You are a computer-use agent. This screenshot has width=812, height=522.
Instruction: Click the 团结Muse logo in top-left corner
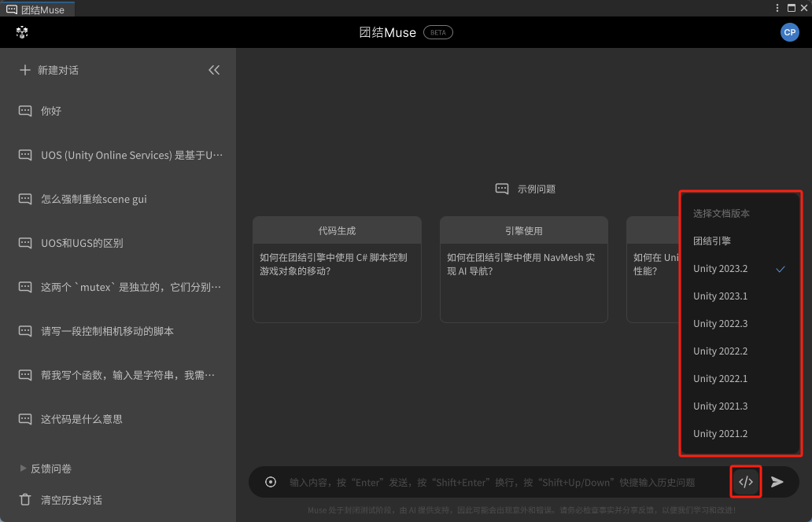tap(22, 32)
